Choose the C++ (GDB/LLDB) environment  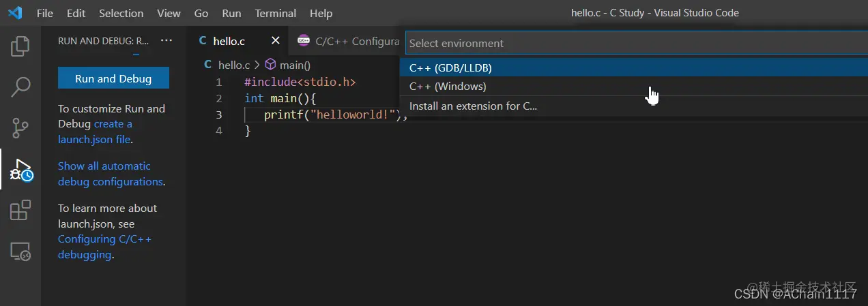click(x=633, y=67)
